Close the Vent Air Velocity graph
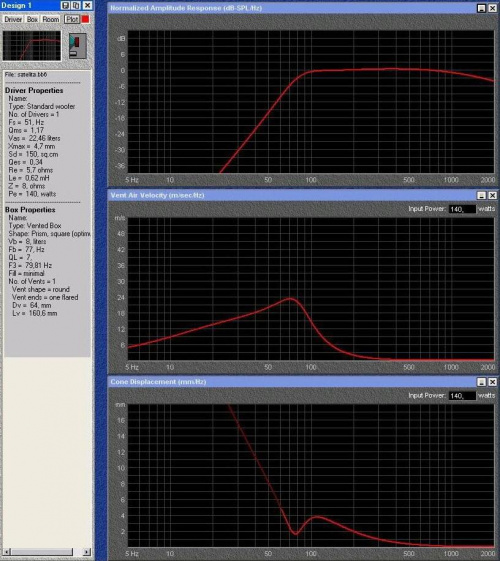This screenshot has width=500, height=561. (492, 195)
